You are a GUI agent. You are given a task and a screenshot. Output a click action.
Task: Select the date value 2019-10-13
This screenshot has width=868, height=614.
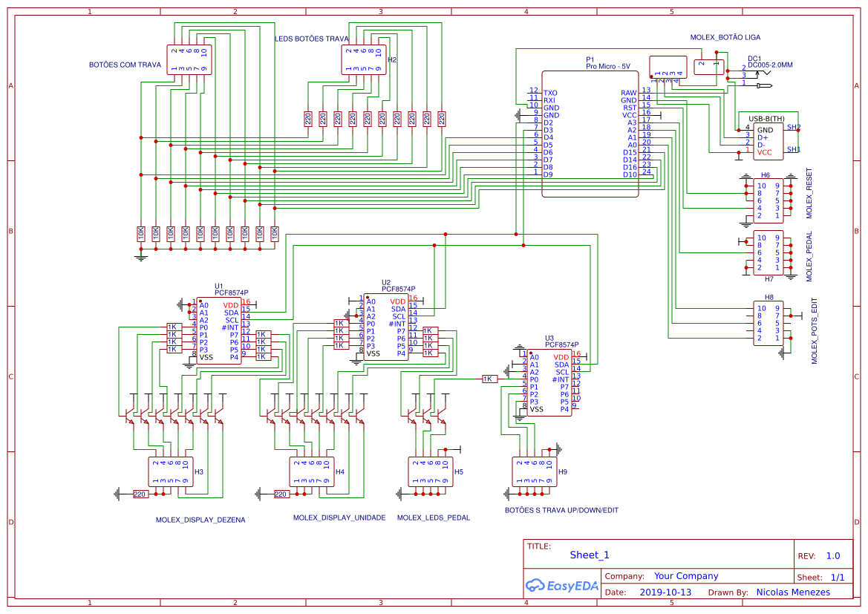(665, 592)
